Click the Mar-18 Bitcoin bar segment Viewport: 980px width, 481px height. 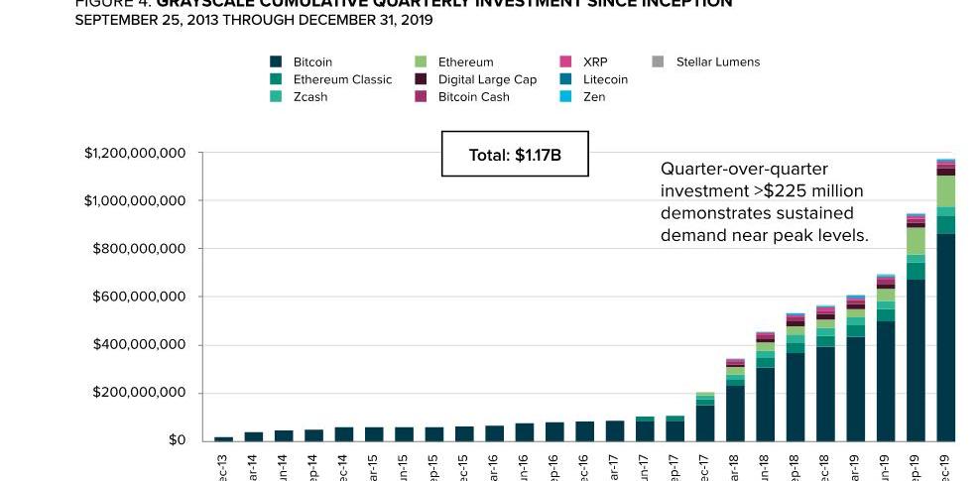tap(735, 414)
